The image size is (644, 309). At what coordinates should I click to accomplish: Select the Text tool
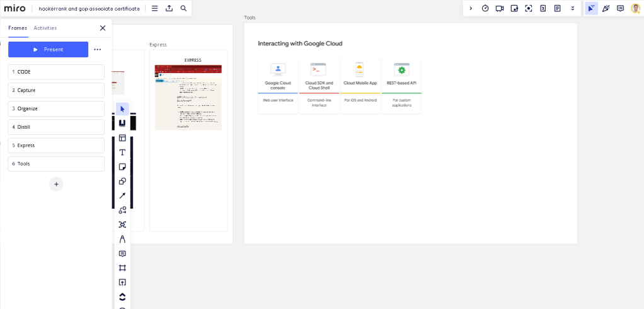click(x=122, y=153)
